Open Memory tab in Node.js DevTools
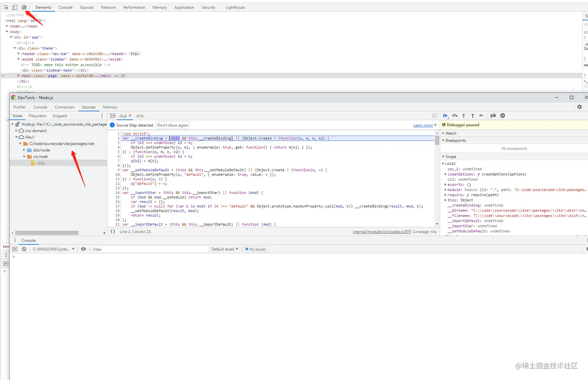The width and height of the screenshot is (588, 380). (x=110, y=107)
